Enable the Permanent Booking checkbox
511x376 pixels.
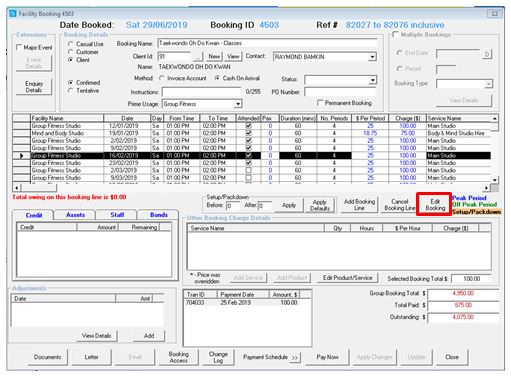[320, 103]
